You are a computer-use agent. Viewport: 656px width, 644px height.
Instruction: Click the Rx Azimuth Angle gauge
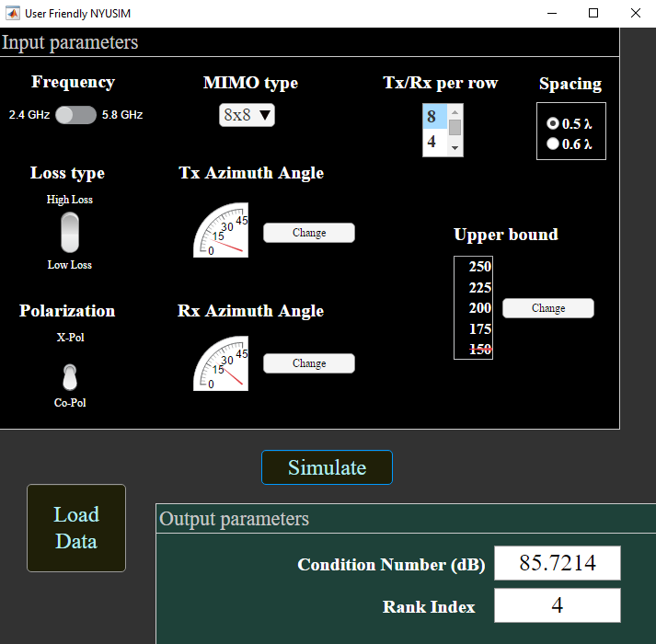click(221, 363)
